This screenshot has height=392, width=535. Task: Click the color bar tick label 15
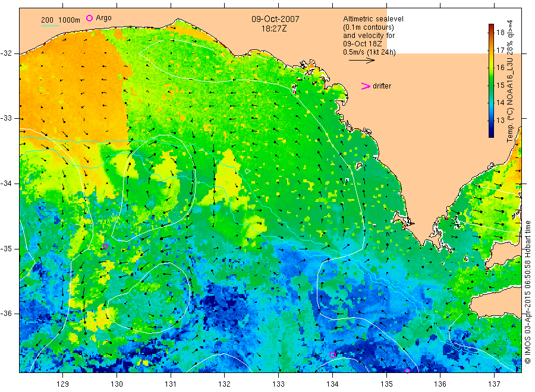coord(500,85)
